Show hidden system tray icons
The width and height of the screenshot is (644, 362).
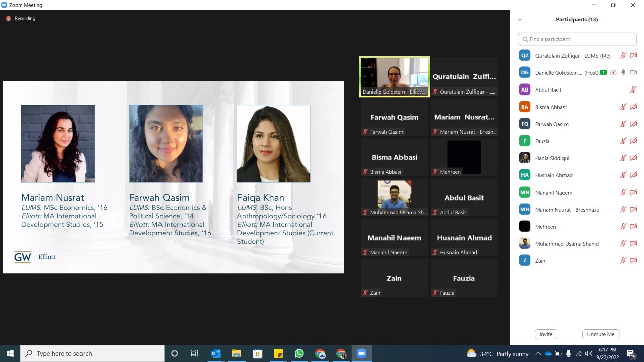click(x=538, y=354)
